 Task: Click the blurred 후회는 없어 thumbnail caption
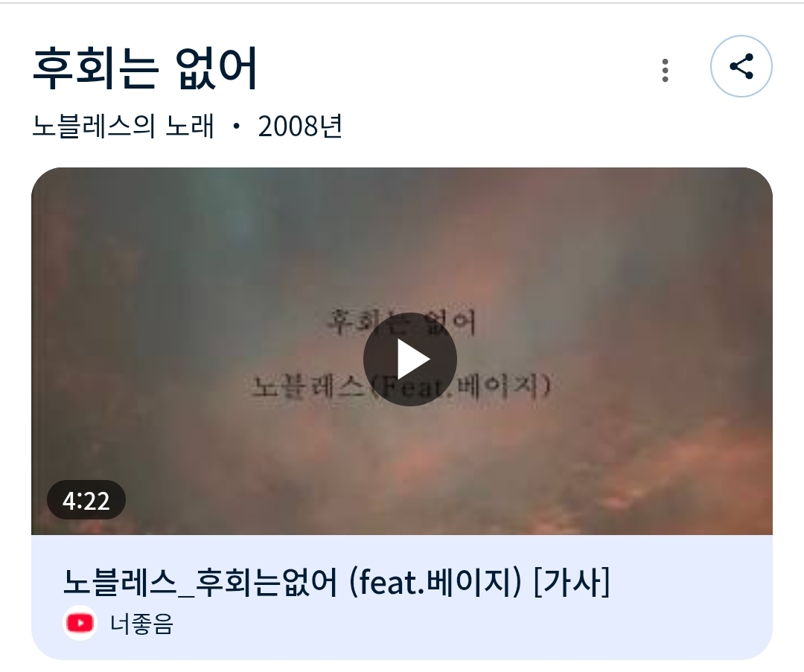pos(402,322)
